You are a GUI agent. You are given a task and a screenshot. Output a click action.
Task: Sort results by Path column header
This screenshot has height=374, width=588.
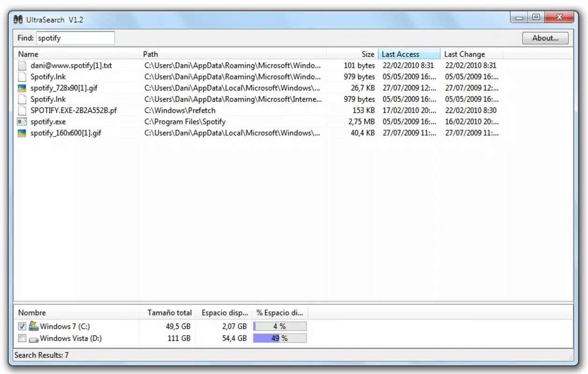coord(232,54)
